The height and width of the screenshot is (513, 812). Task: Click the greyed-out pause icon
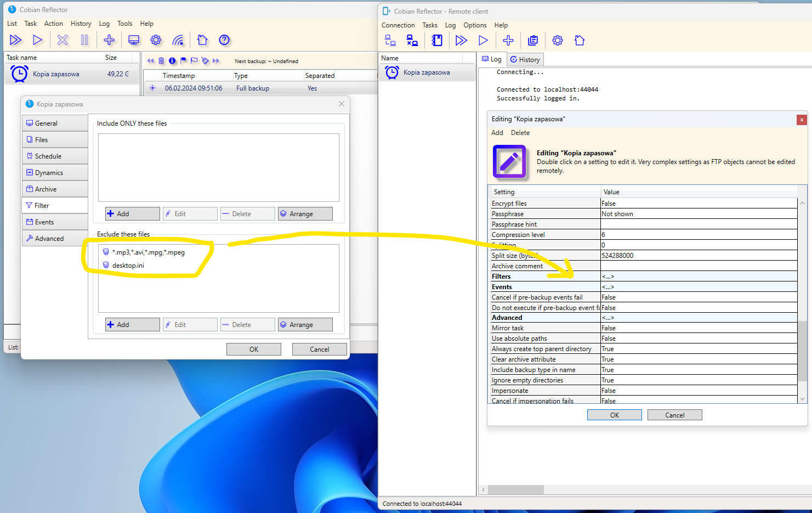point(84,40)
